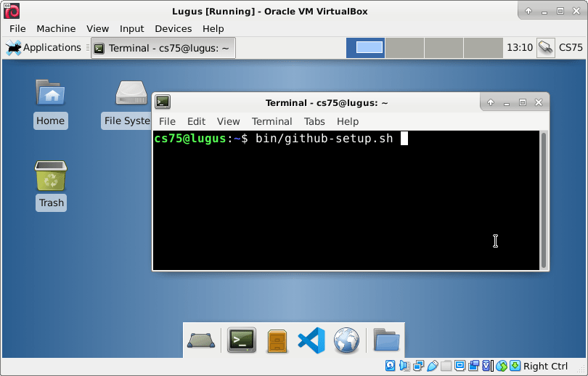Image resolution: width=588 pixels, height=376 pixels.
Task: Click the Right Ctrl host key label
Action: pos(546,366)
